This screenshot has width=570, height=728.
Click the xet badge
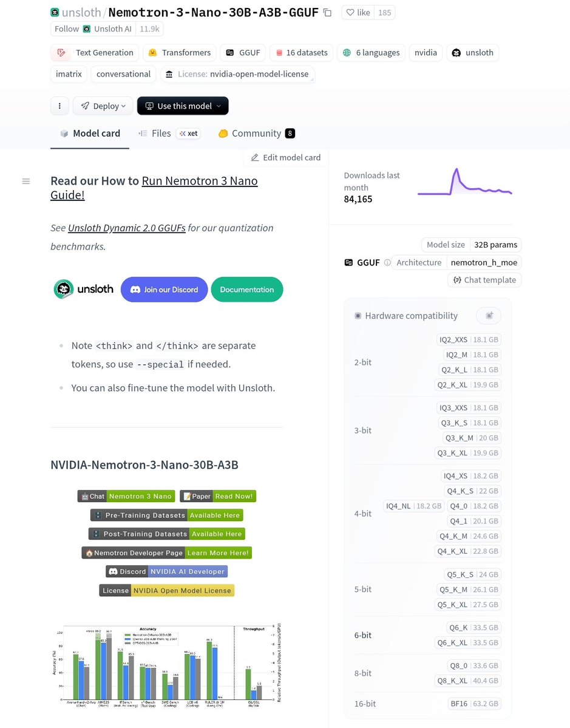tap(188, 133)
